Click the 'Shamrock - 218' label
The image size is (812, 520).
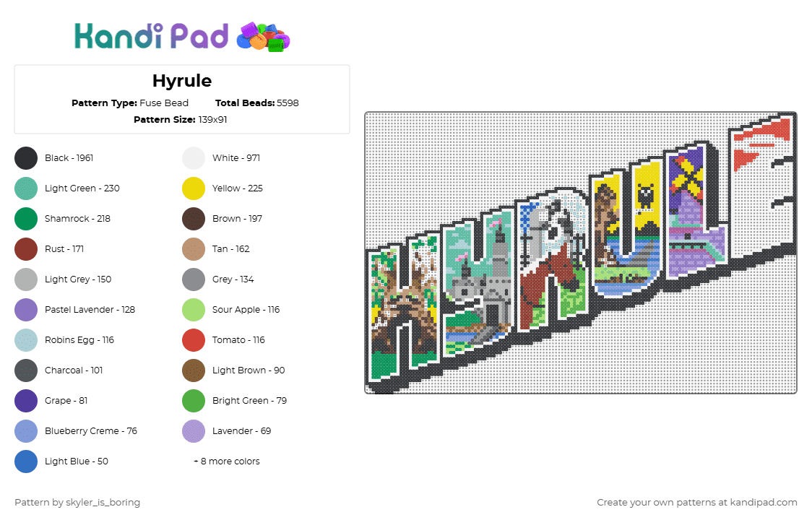77,219
